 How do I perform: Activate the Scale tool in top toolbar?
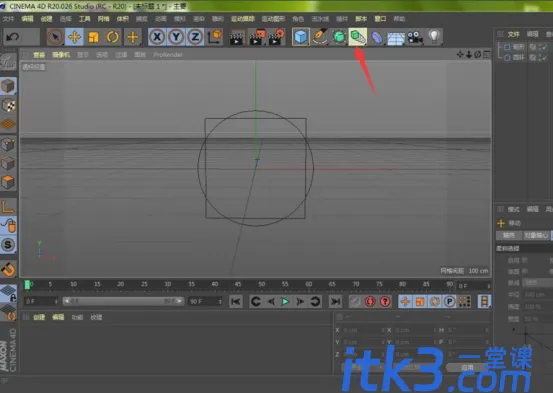click(x=93, y=37)
